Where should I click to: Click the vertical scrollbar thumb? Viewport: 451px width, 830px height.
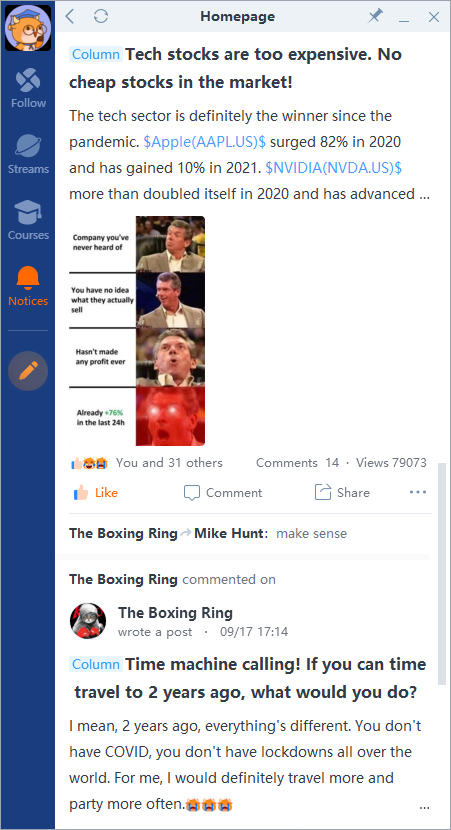[x=442, y=574]
